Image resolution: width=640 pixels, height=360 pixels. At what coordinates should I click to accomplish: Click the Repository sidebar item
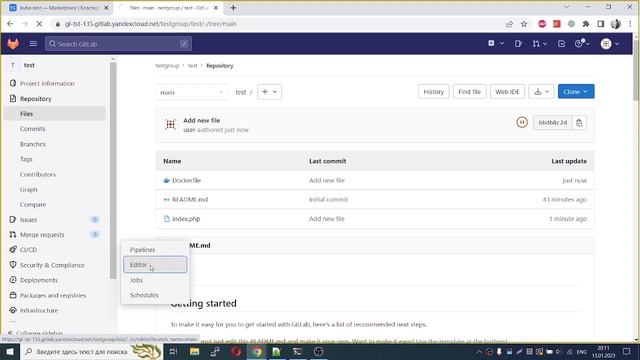click(36, 99)
